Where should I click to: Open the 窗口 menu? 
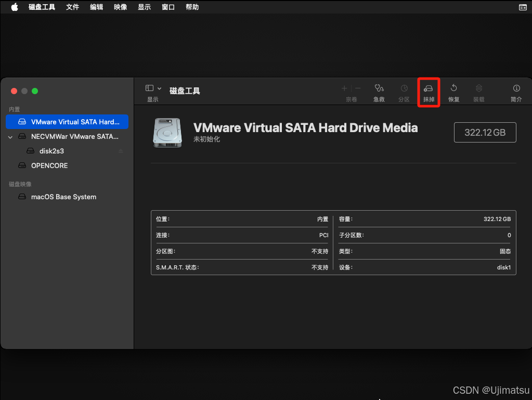tap(168, 7)
